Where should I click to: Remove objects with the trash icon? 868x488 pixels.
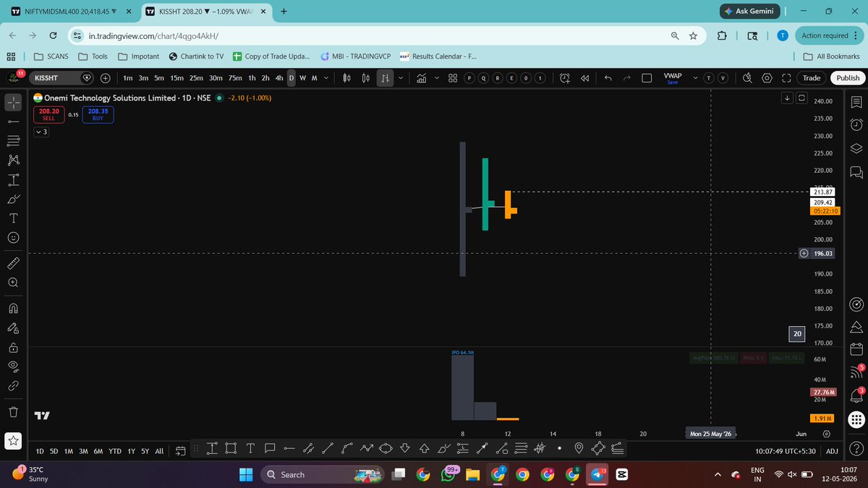(13, 411)
